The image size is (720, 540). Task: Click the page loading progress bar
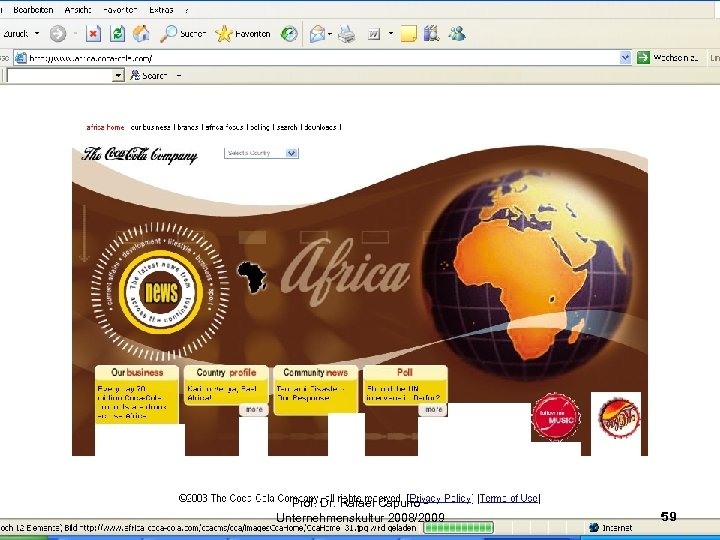coord(458,528)
